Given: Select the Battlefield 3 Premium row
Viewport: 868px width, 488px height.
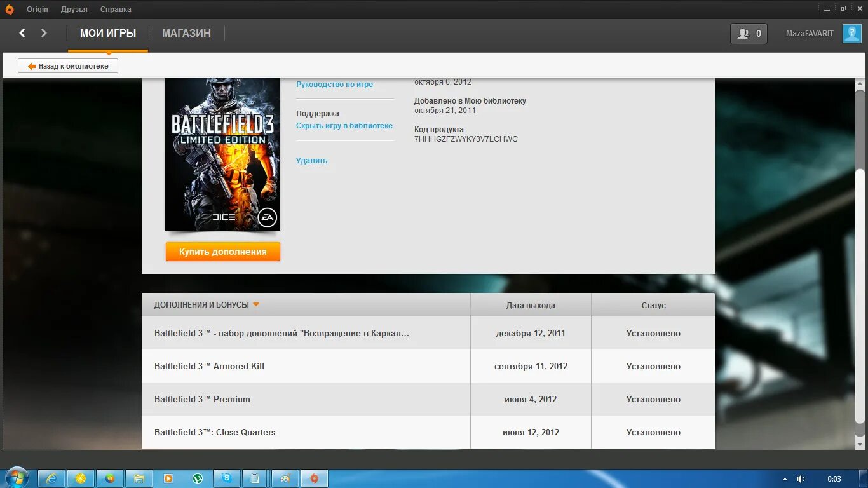Looking at the screenshot, I should point(428,399).
